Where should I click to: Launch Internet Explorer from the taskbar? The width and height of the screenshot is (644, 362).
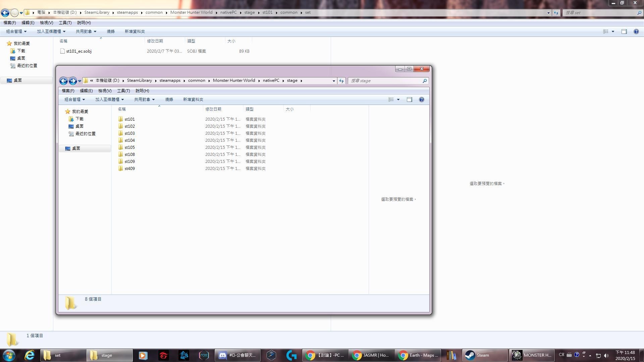(x=30, y=355)
